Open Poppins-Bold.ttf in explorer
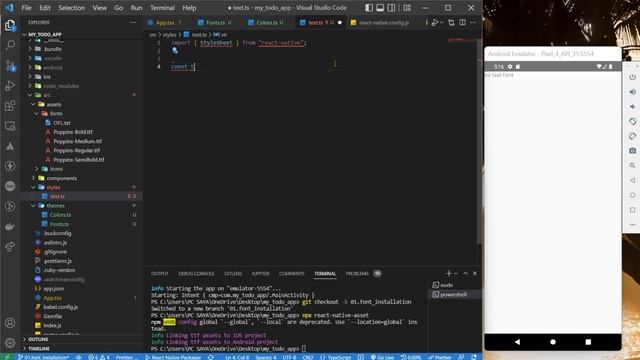The image size is (640, 360). (x=73, y=132)
